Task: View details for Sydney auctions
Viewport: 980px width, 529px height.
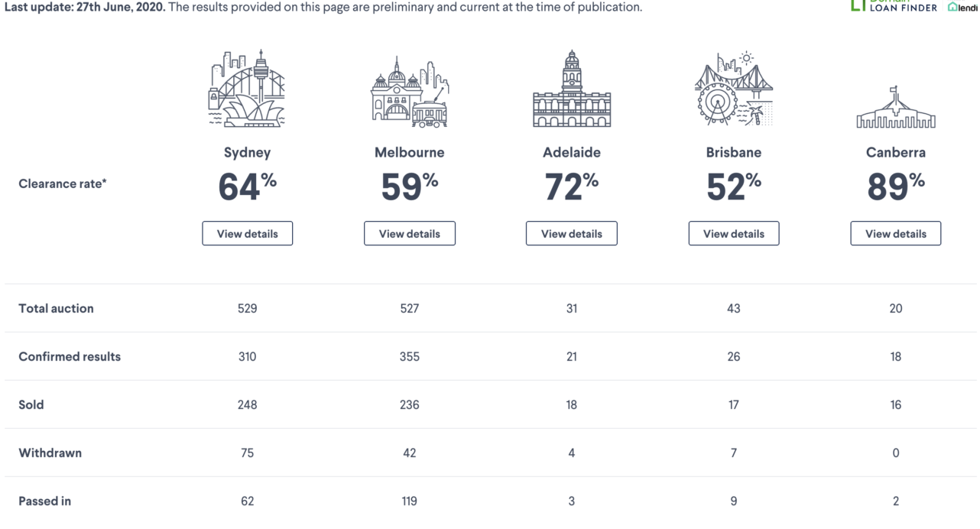Action: coord(247,234)
